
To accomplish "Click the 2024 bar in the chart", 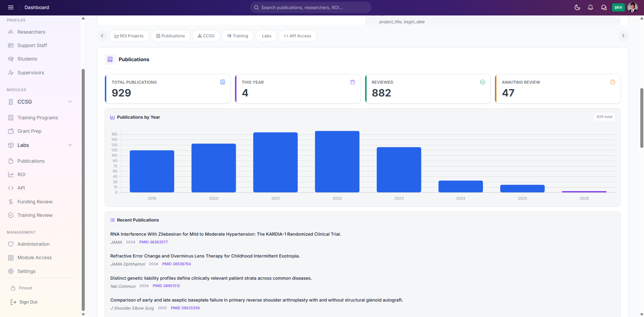I will (461, 187).
